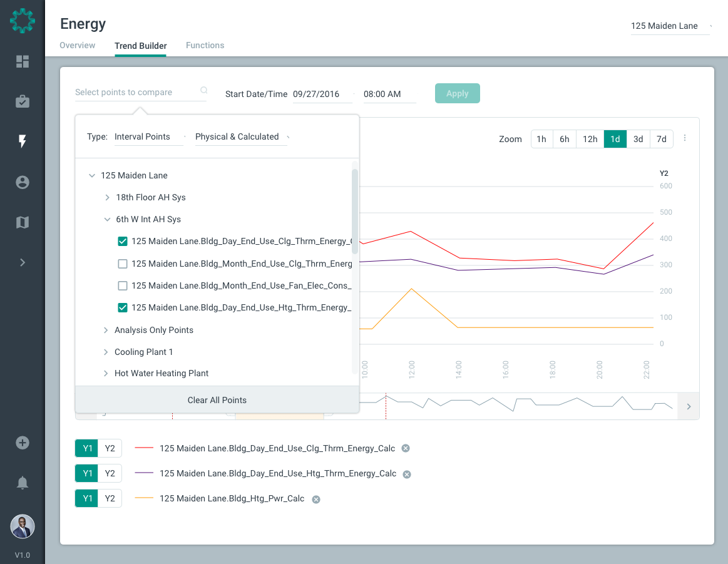Click the plus button in the sidebar
Viewport: 728px width, 564px height.
[x=23, y=443]
